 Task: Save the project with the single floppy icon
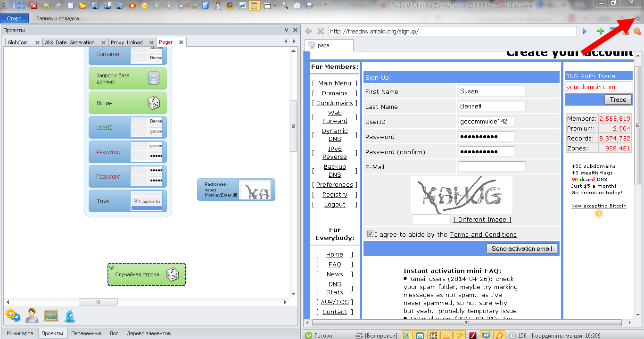click(95, 6)
